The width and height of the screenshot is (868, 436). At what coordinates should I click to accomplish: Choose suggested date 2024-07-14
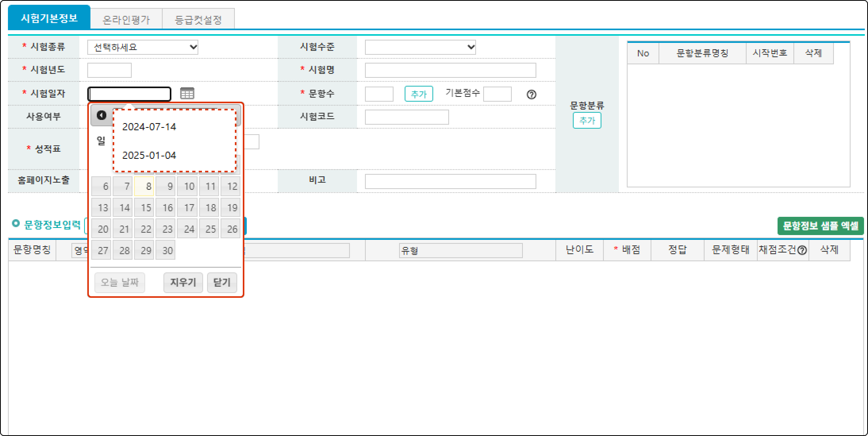click(x=149, y=127)
